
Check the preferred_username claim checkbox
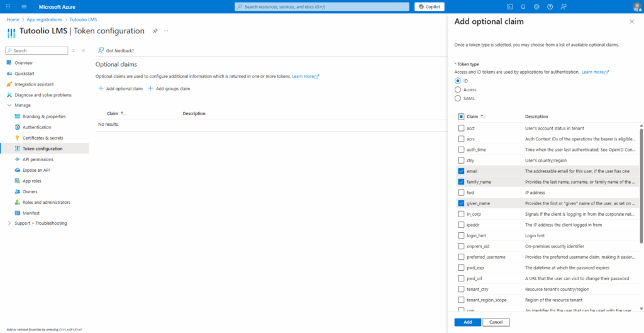[461, 257]
